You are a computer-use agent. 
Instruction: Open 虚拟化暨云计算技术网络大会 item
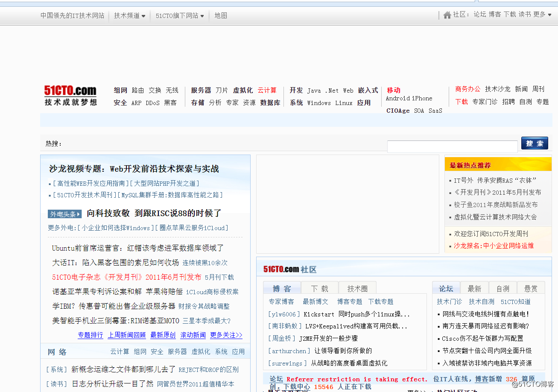coord(495,217)
